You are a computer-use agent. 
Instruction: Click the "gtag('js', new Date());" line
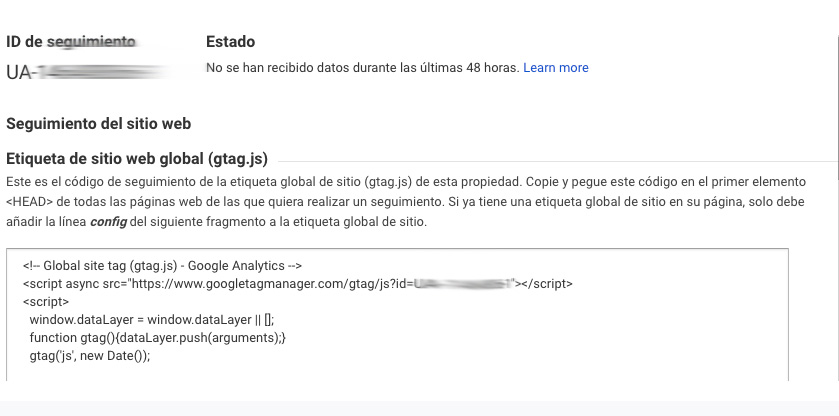(90, 356)
